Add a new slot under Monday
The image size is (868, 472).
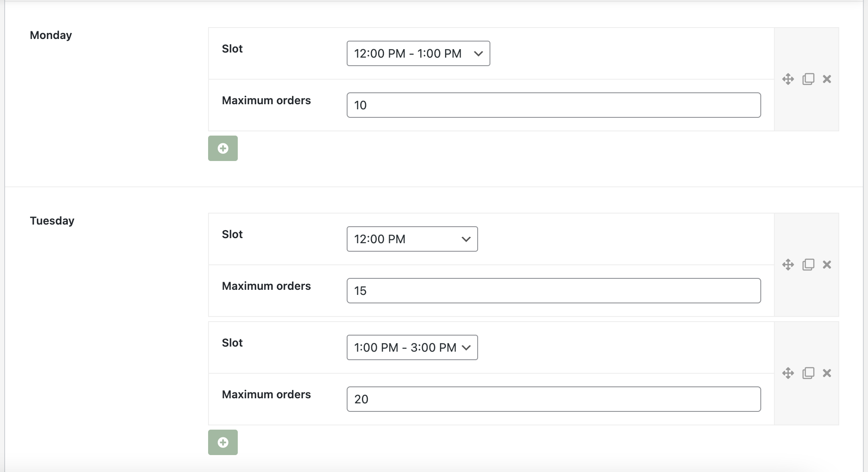[223, 148]
